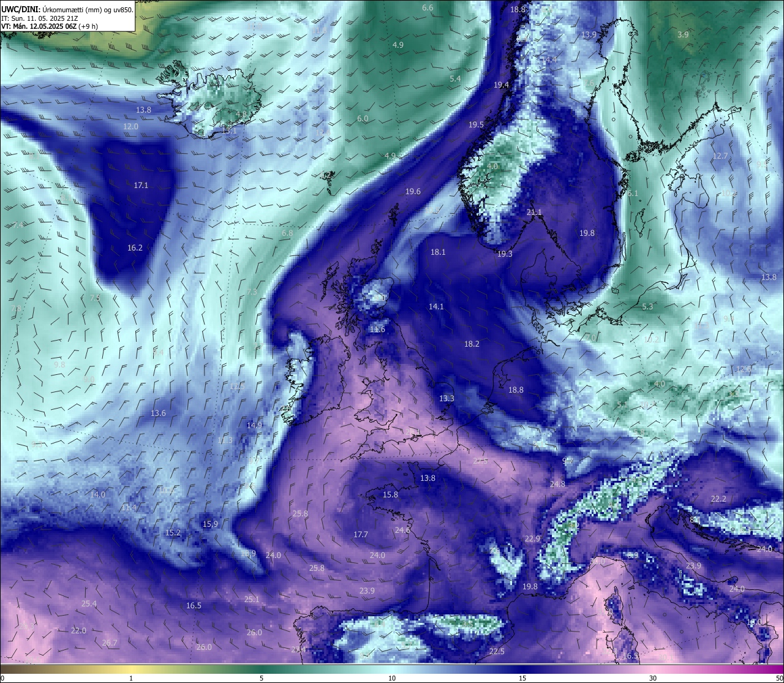This screenshot has width=784, height=683.
Task: Click the 15.9 value in the Atlantic
Action: point(210,524)
